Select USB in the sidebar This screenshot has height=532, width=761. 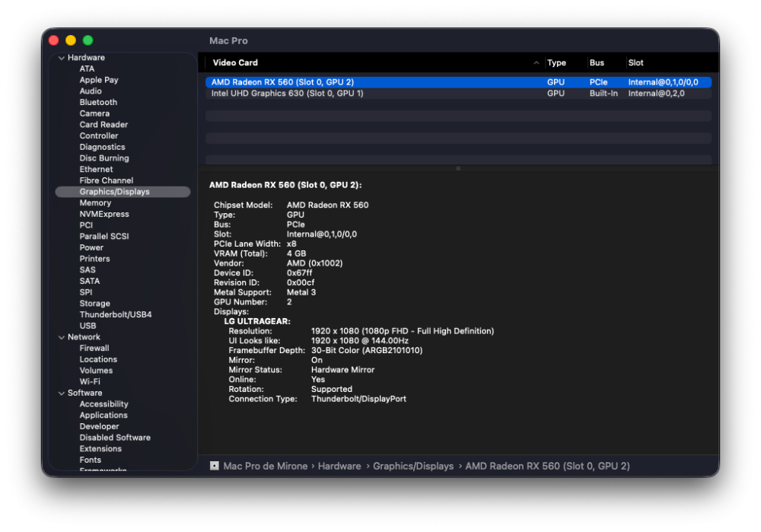[88, 326]
